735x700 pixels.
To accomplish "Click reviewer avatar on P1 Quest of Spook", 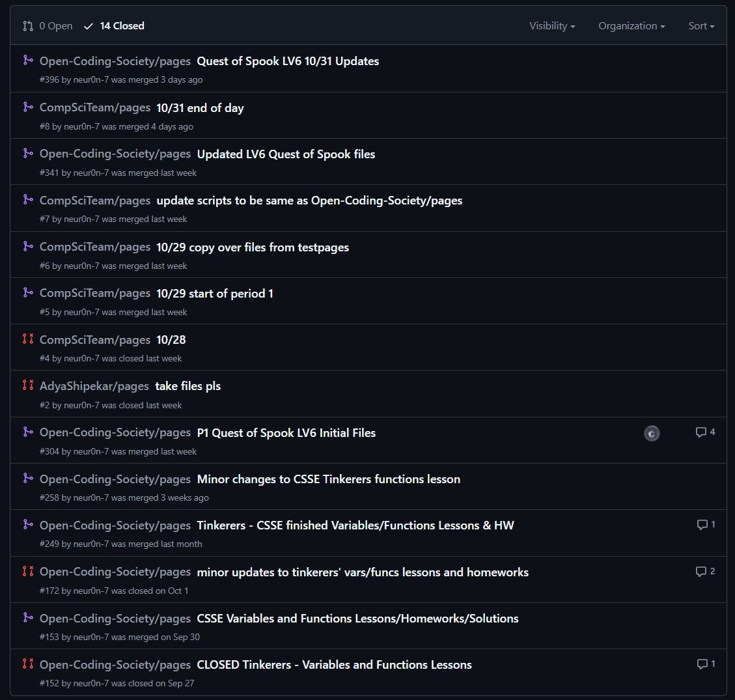I will [x=652, y=433].
